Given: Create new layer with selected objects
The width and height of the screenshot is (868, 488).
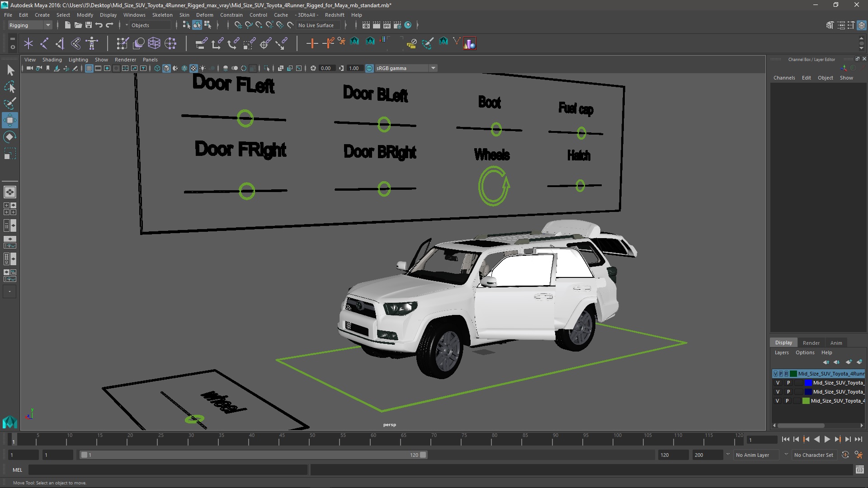Looking at the screenshot, I should pos(859,362).
